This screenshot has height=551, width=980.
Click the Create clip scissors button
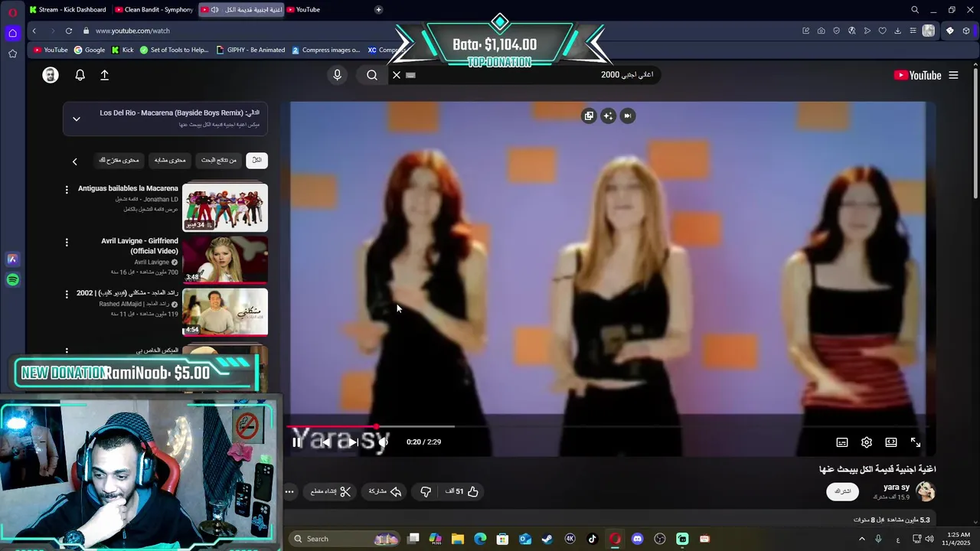(x=331, y=491)
